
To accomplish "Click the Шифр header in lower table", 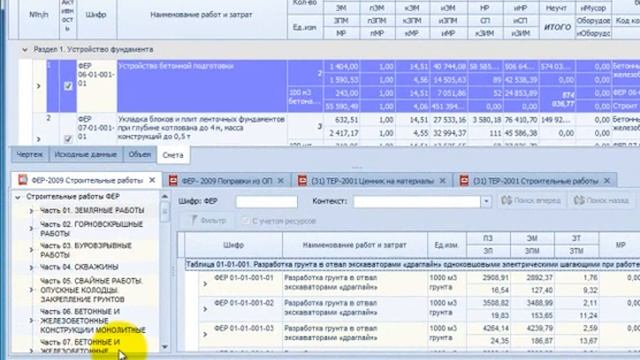I will [x=233, y=245].
